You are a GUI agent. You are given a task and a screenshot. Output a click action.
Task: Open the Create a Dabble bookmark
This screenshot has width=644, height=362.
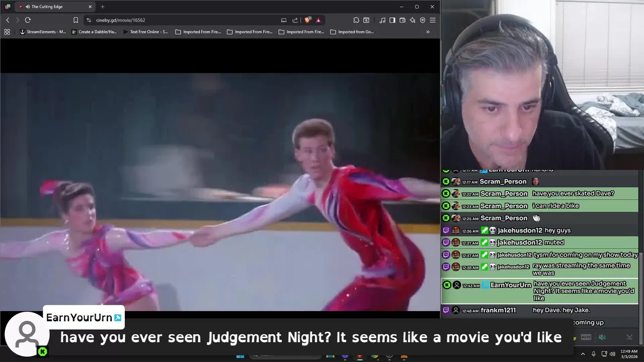(x=94, y=32)
